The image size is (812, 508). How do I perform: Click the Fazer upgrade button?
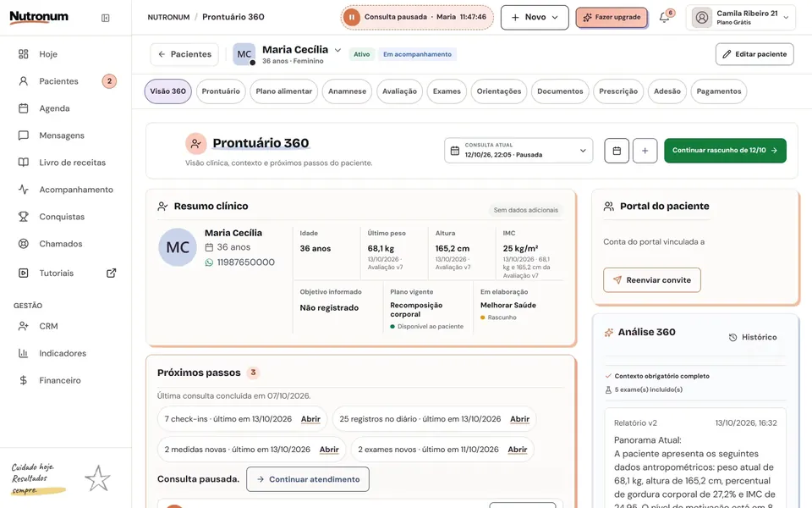click(x=612, y=18)
